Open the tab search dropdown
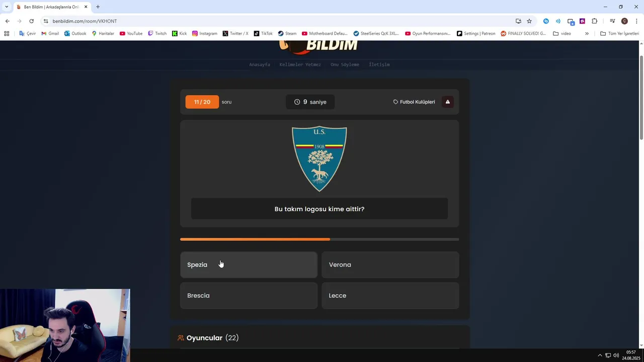Screen dimensions: 644x362 point(6,7)
